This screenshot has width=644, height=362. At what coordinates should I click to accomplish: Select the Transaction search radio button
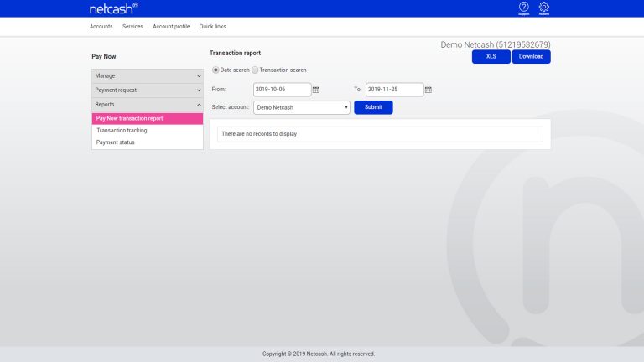coord(255,70)
